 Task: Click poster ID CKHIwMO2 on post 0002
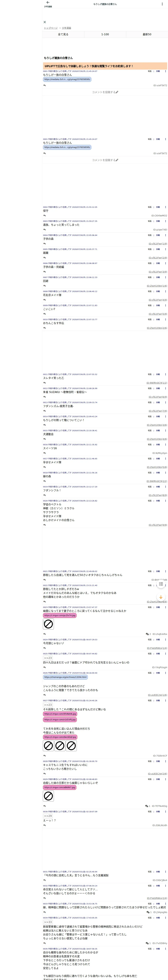click(159, 216)
